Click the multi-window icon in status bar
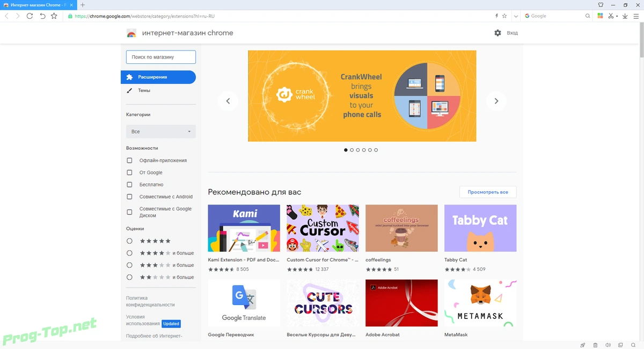The width and height of the screenshot is (644, 349). [621, 345]
